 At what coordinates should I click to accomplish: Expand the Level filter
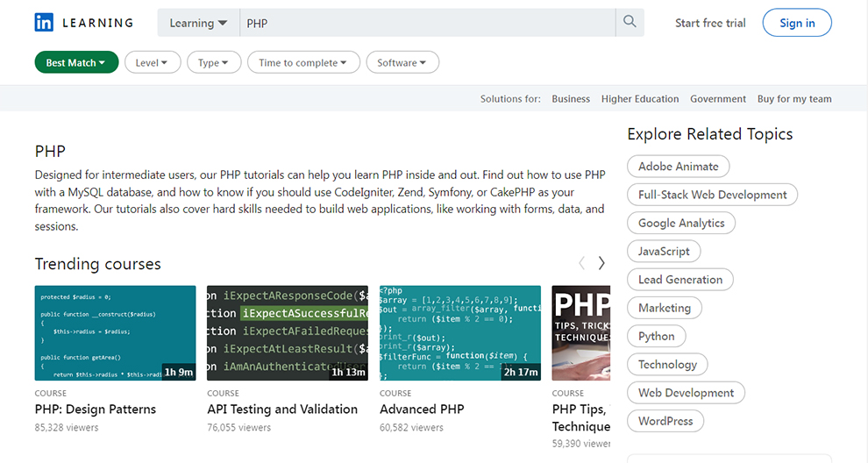click(x=153, y=62)
